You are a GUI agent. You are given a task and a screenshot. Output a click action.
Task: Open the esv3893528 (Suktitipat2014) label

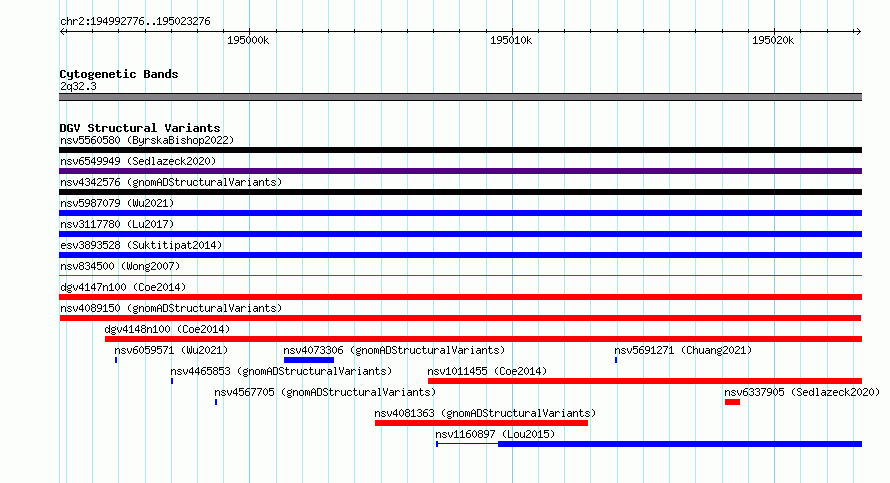pyautogui.click(x=141, y=245)
